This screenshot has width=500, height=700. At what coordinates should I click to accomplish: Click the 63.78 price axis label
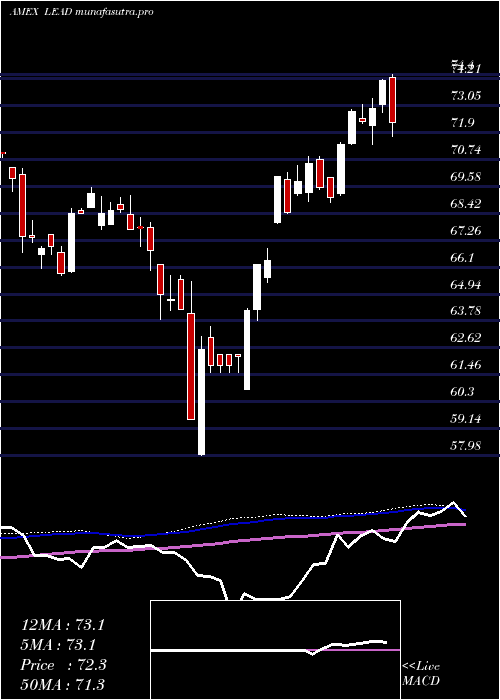466,310
